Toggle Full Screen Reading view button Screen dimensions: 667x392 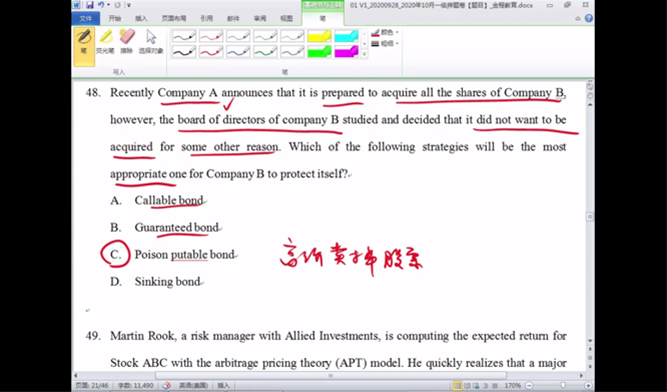click(x=467, y=386)
